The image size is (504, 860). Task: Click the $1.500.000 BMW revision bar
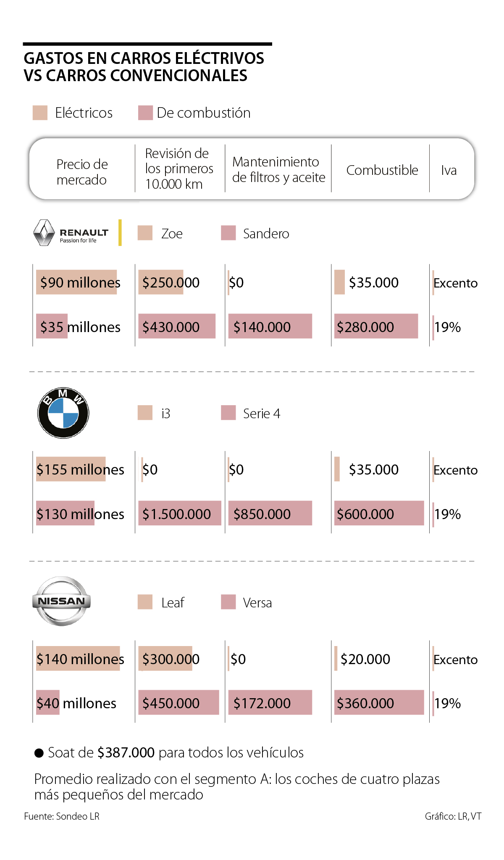coord(179,513)
